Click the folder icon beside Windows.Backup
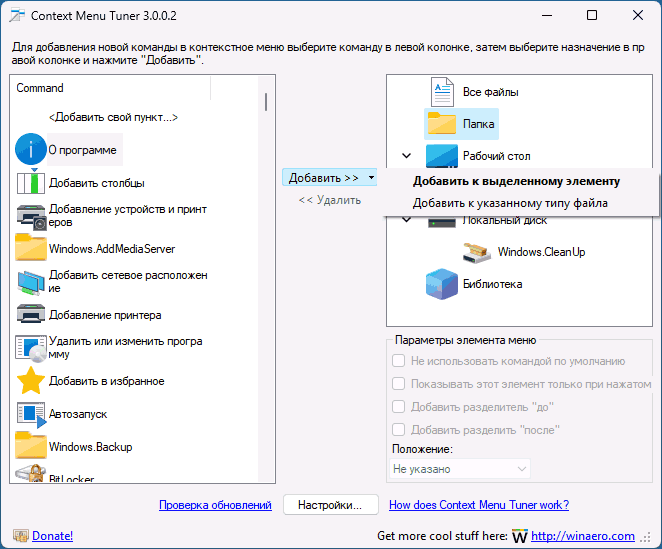The width and height of the screenshot is (662, 549). pyautogui.click(x=31, y=446)
